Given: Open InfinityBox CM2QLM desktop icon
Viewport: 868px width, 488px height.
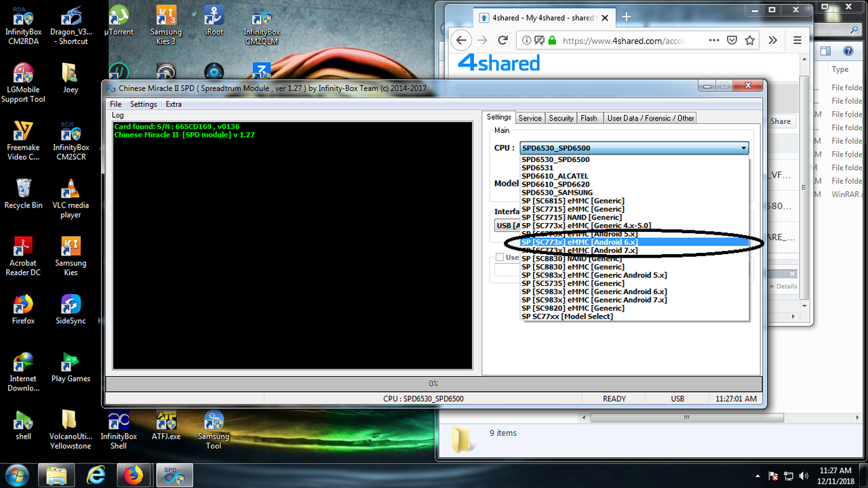Looking at the screenshot, I should 262,26.
